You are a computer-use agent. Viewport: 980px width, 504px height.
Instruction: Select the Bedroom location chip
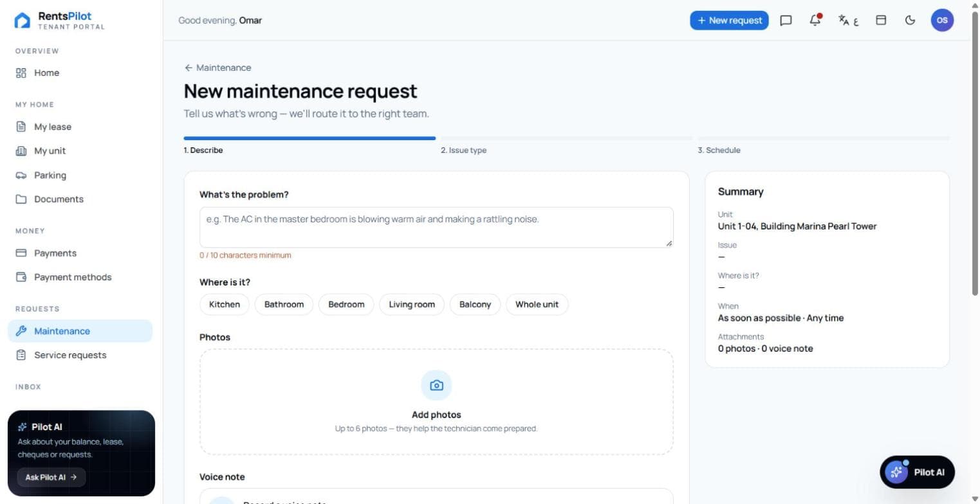tap(346, 305)
